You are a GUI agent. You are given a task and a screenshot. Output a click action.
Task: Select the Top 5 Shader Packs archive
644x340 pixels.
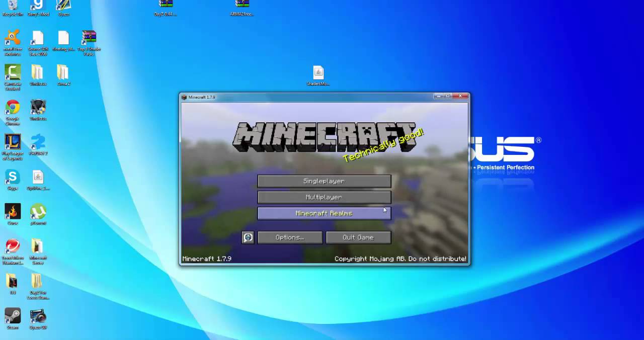point(89,43)
